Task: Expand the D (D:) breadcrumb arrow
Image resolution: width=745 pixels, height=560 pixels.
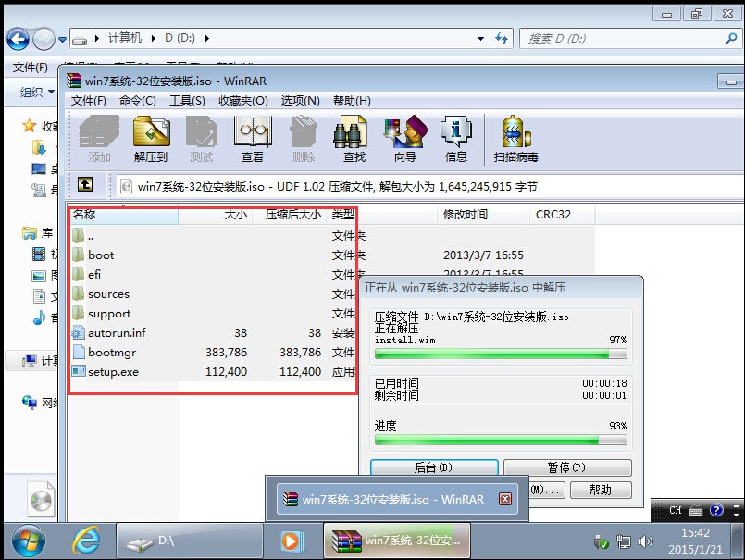Action: pyautogui.click(x=207, y=38)
